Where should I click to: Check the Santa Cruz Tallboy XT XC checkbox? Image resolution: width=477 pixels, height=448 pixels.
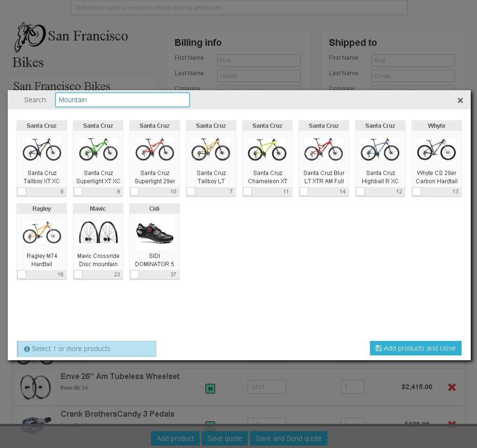tap(22, 191)
